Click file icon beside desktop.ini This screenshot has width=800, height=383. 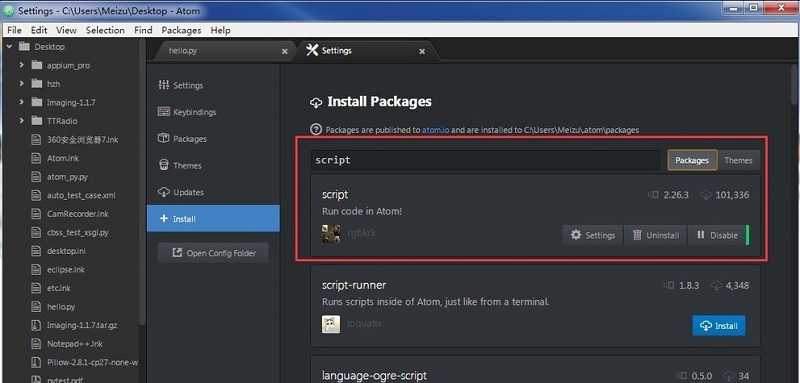pyautogui.click(x=36, y=251)
